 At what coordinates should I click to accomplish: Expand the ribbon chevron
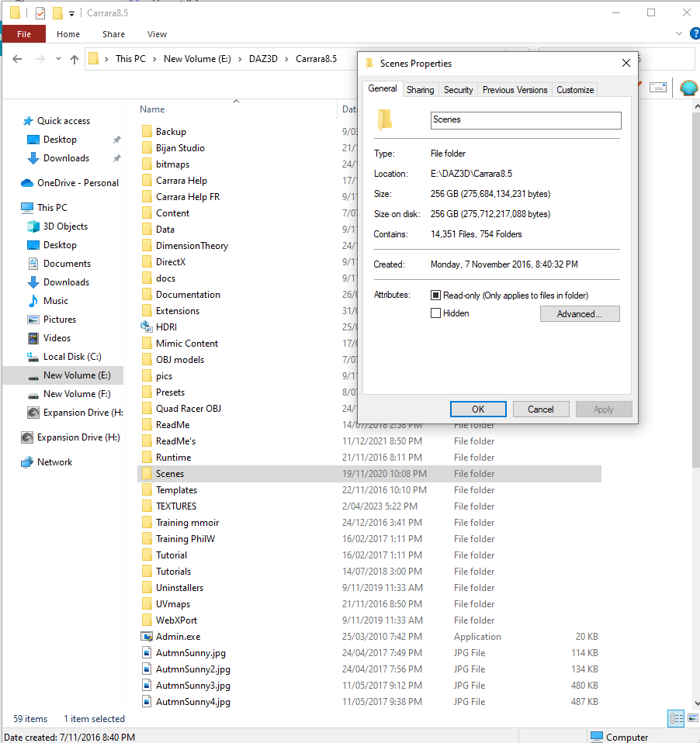[679, 33]
